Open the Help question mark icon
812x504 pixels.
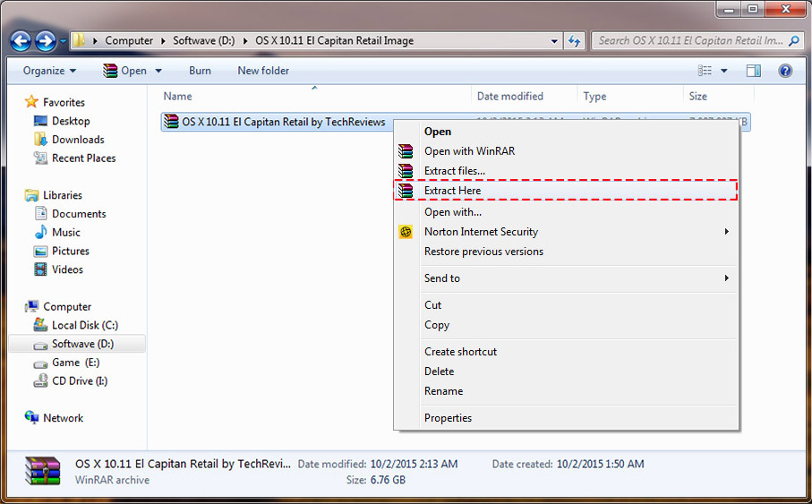click(785, 71)
